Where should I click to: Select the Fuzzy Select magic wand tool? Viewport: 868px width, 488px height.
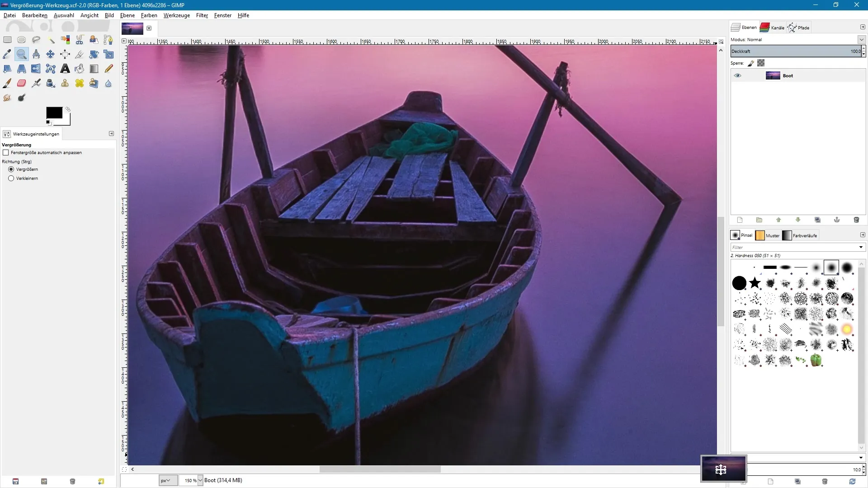(x=51, y=40)
